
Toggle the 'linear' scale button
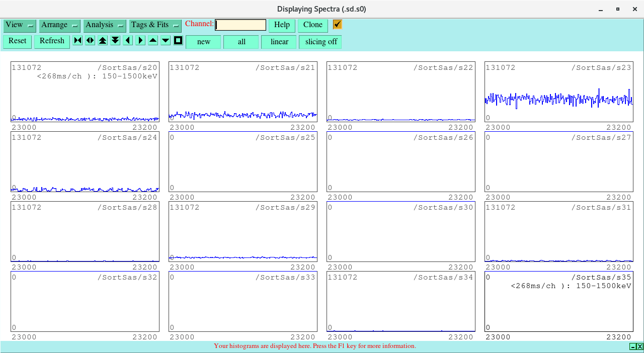click(279, 42)
